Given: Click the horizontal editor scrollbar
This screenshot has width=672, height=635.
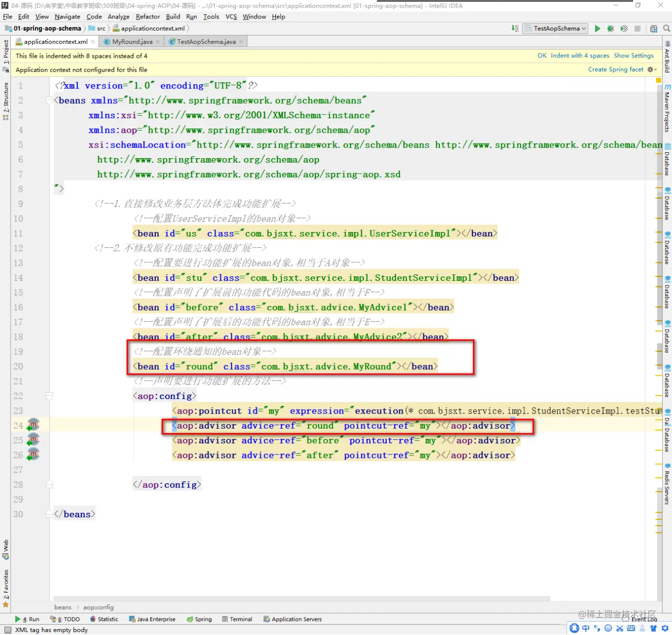Looking at the screenshot, I should [x=302, y=598].
